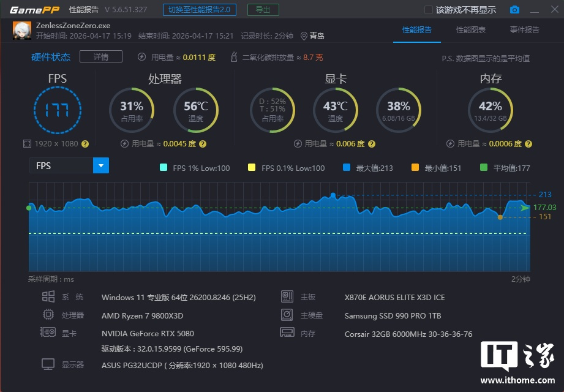The image size is (564, 392).
Task: Click the help icon next to GPU power usage
Action: [x=371, y=144]
